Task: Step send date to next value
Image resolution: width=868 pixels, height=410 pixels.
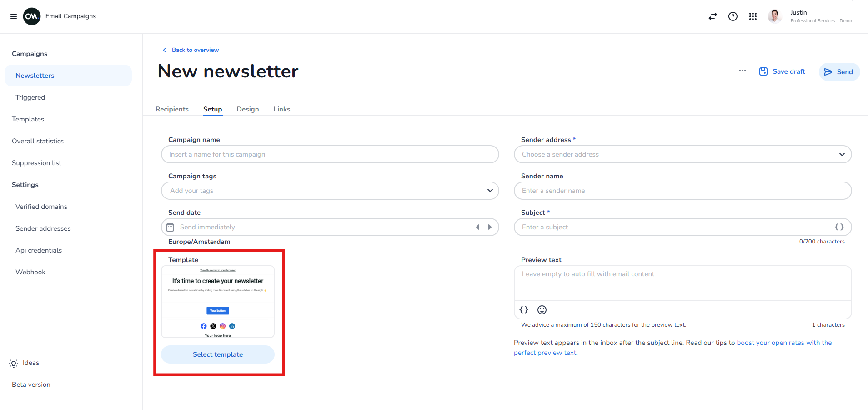Action: [x=490, y=227]
